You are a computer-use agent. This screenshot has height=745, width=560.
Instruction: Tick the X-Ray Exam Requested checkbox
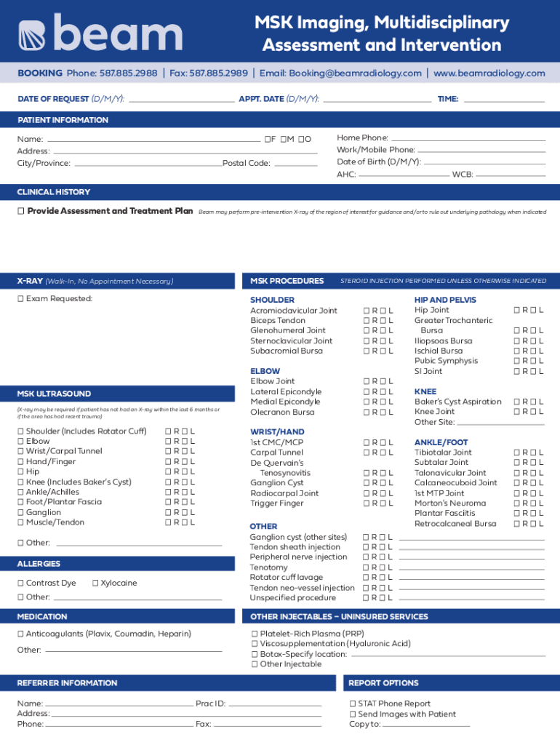click(20, 299)
